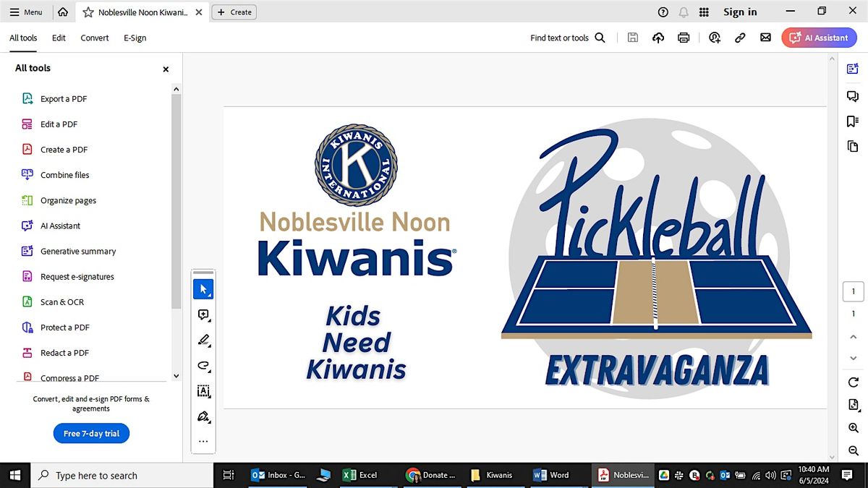Select Generative summary in the tools list
Screen dimensions: 868x488
click(78, 251)
